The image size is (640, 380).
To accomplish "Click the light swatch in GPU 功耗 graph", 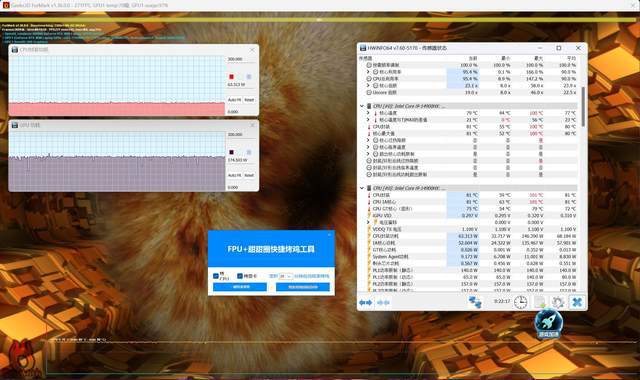I will pos(249,152).
